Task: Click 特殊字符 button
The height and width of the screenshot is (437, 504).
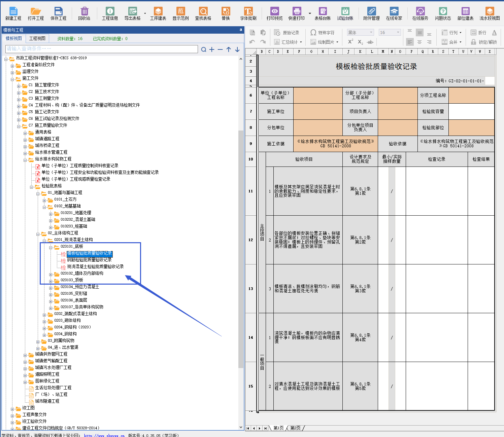Action: pyautogui.click(x=323, y=33)
